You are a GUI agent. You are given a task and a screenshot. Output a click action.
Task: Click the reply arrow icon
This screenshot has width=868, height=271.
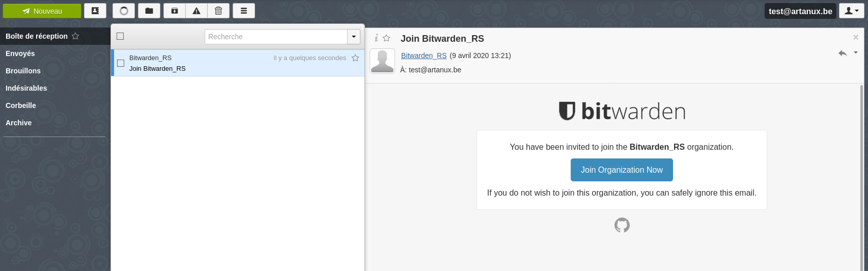tap(843, 53)
